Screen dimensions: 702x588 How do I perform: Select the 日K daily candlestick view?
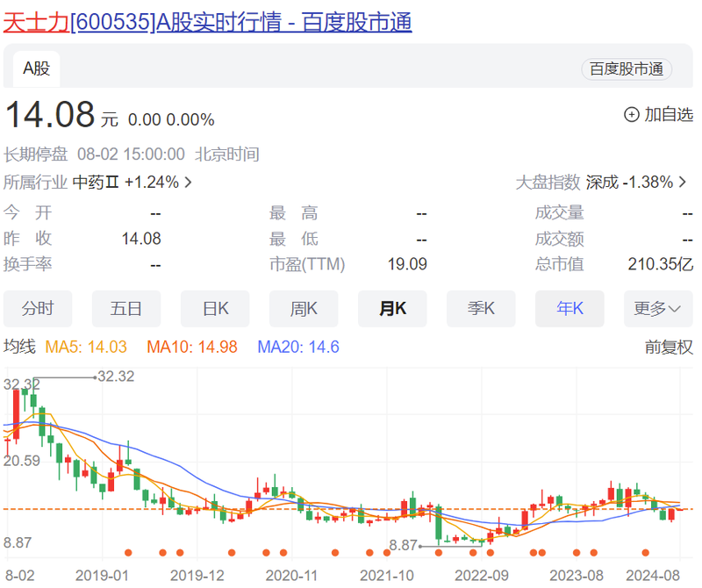pyautogui.click(x=214, y=309)
